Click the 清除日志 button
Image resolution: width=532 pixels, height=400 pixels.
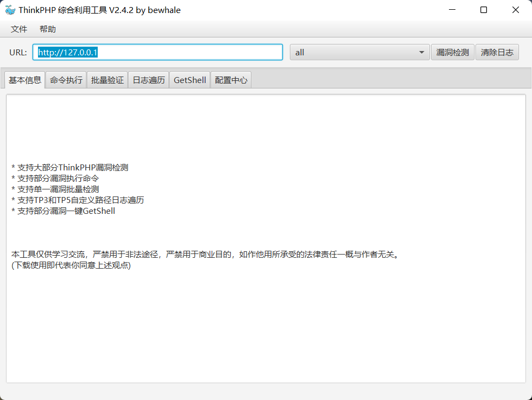coord(497,52)
